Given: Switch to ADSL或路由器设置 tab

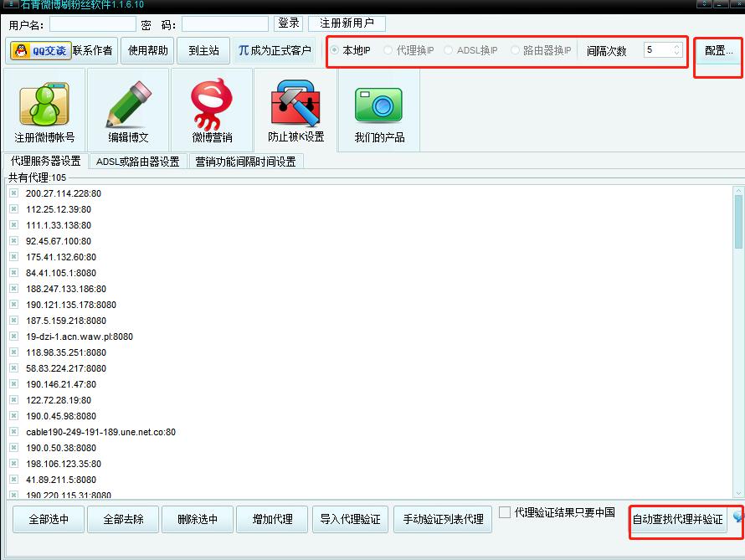Looking at the screenshot, I should [138, 162].
